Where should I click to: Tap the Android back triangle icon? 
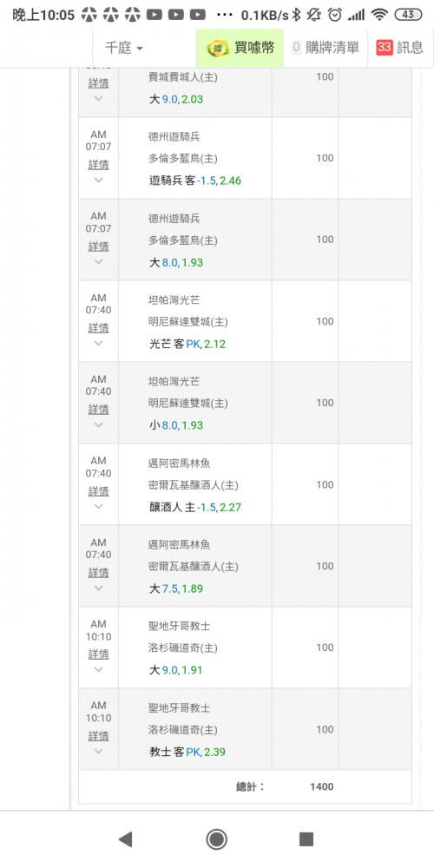(126, 839)
